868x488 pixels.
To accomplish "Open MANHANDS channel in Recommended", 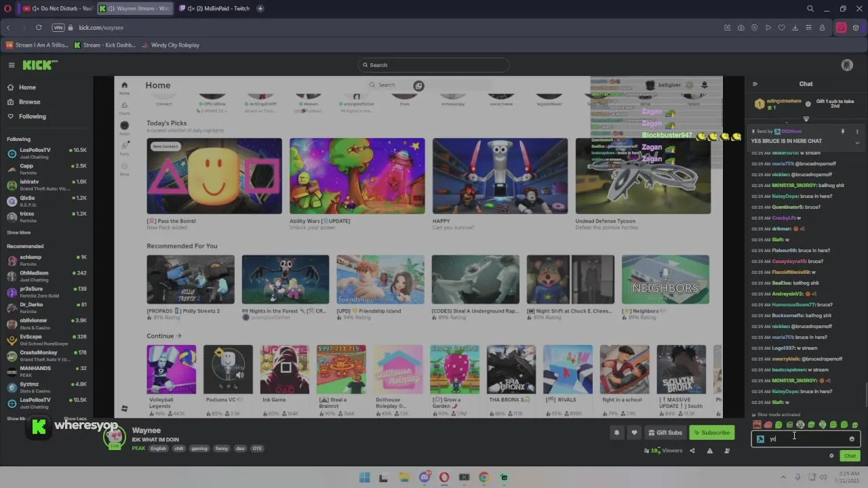I will pyautogui.click(x=47, y=371).
